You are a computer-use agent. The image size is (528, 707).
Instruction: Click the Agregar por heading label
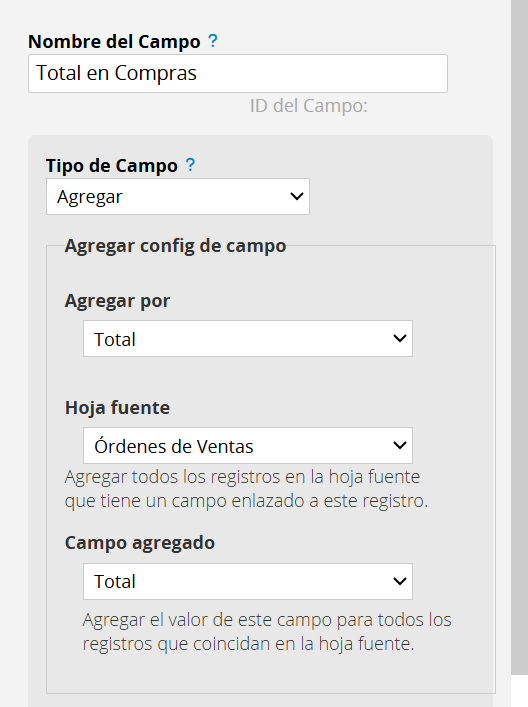point(117,301)
